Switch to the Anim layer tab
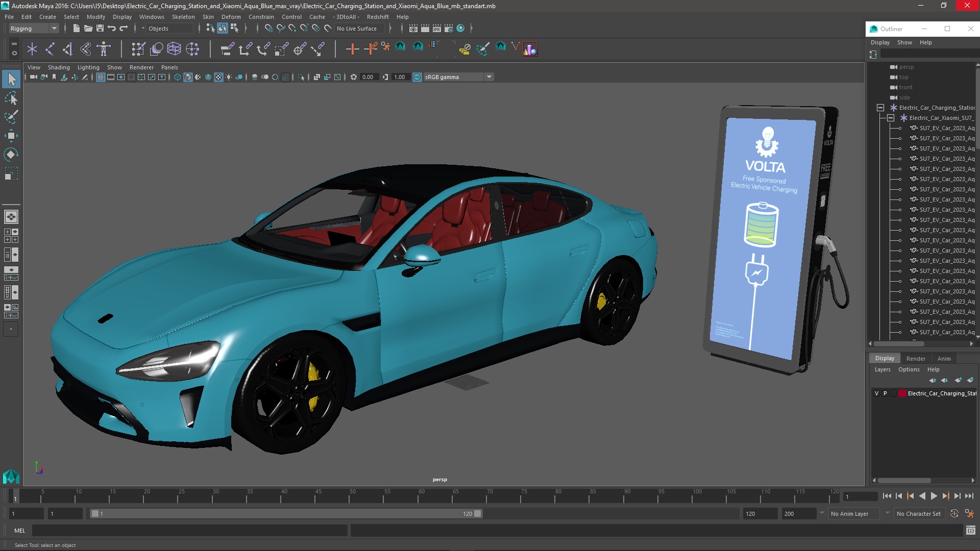The height and width of the screenshot is (551, 980). pyautogui.click(x=944, y=359)
